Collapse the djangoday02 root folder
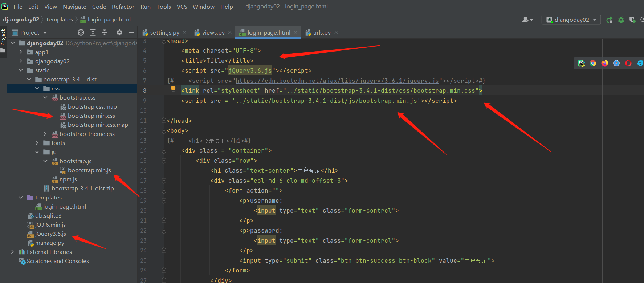The image size is (644, 283). point(13,43)
